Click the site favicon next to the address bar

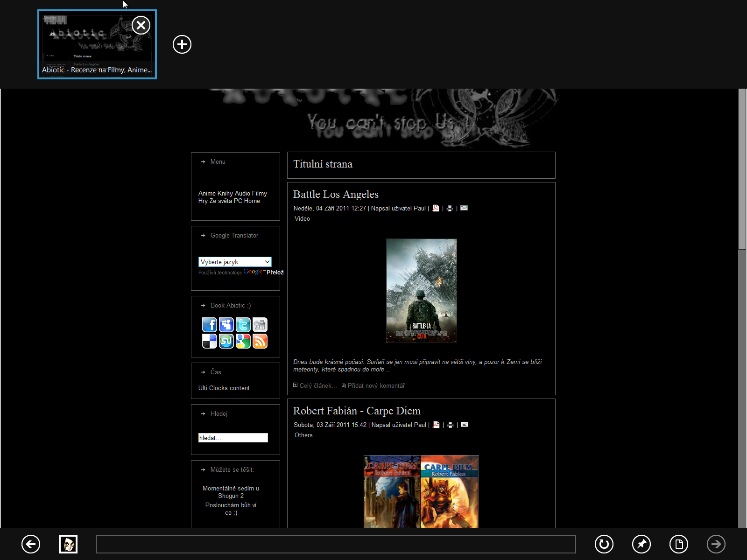click(x=68, y=544)
